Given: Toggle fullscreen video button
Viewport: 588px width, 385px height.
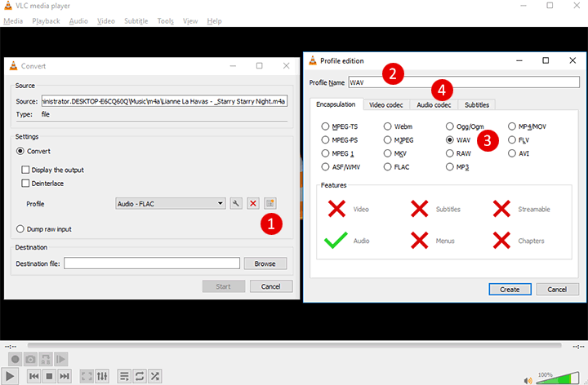Looking at the screenshot, I should 87,376.
